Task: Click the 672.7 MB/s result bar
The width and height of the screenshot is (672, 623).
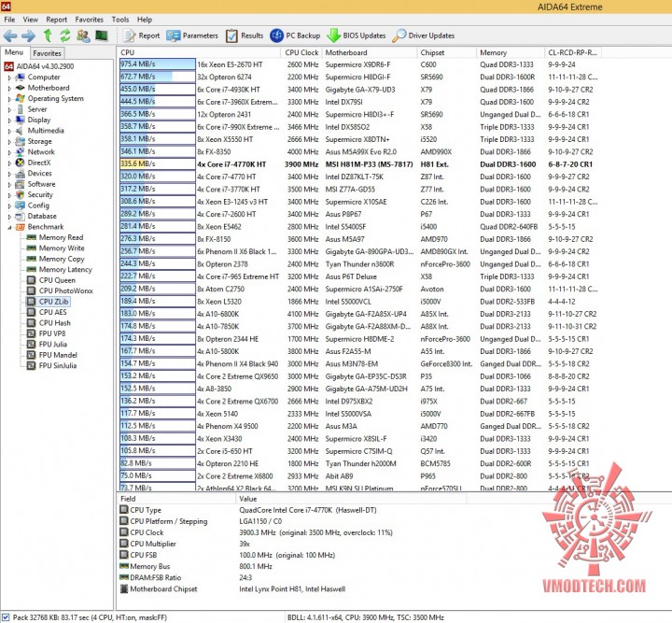Action: click(158, 77)
